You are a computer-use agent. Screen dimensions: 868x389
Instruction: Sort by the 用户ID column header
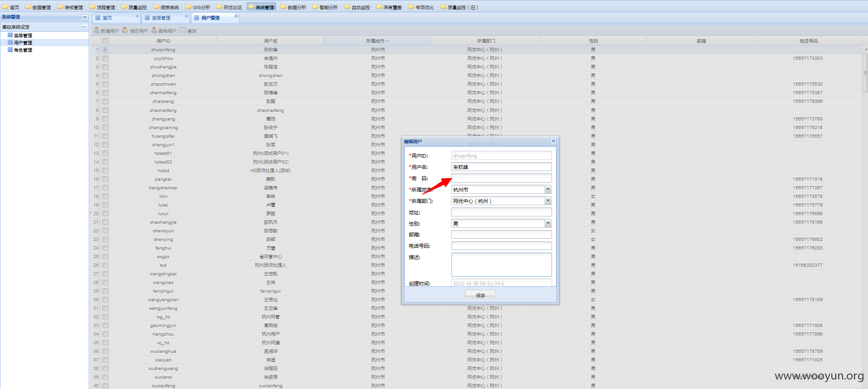click(163, 41)
